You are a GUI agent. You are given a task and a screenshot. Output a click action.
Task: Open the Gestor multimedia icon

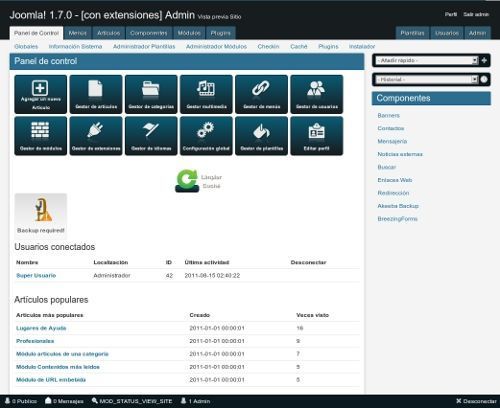[206, 94]
